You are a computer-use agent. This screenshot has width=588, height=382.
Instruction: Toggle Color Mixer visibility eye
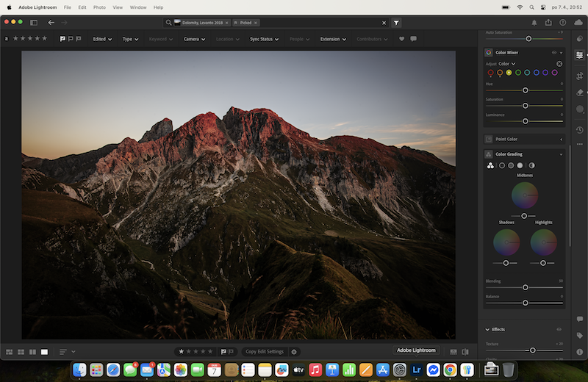tap(554, 52)
